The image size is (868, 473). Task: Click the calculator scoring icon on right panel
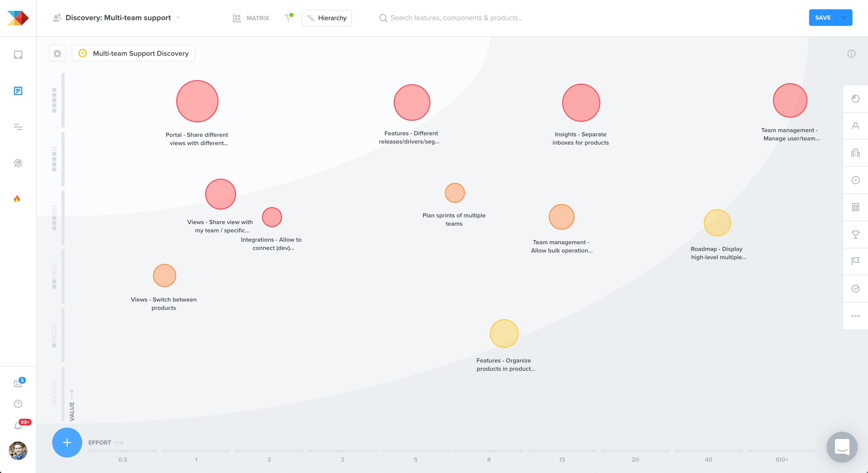click(855, 207)
